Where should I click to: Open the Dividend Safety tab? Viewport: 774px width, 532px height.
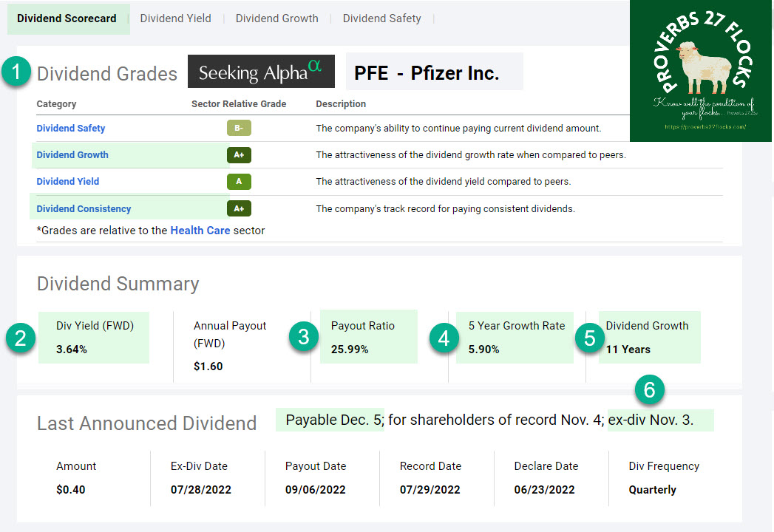coord(381,18)
